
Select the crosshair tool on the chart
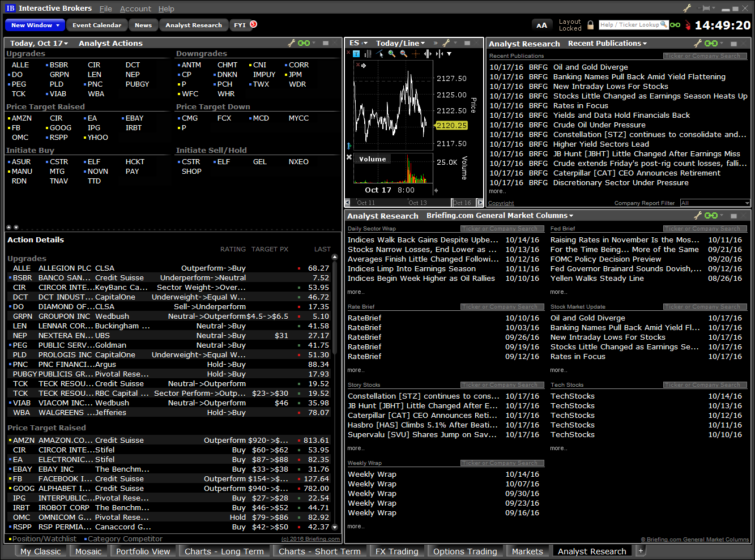416,54
